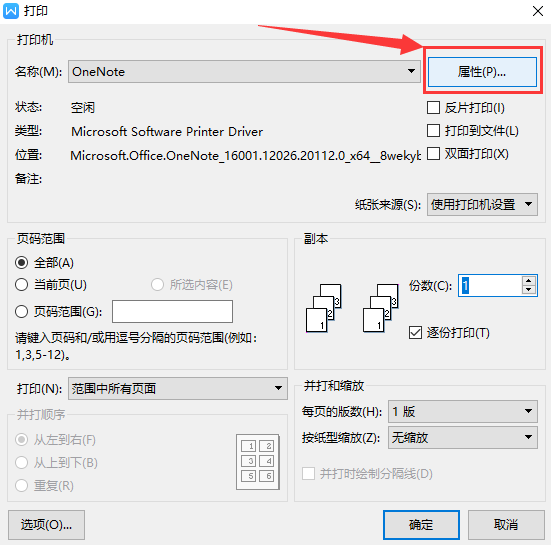Click the 选项 options button

46,525
